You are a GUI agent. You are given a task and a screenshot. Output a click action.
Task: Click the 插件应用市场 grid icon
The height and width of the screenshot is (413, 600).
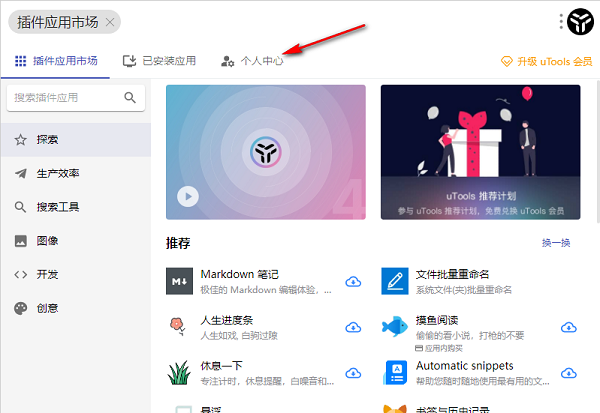20,61
